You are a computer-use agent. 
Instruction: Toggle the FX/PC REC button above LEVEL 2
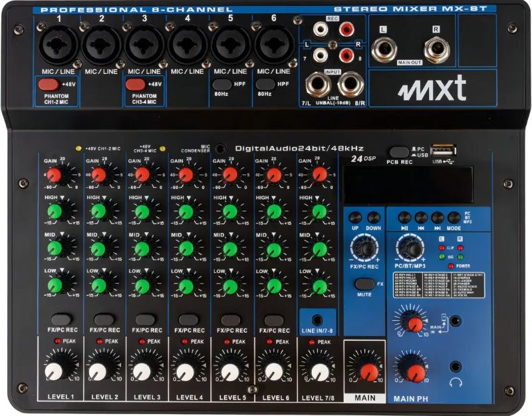(x=104, y=319)
